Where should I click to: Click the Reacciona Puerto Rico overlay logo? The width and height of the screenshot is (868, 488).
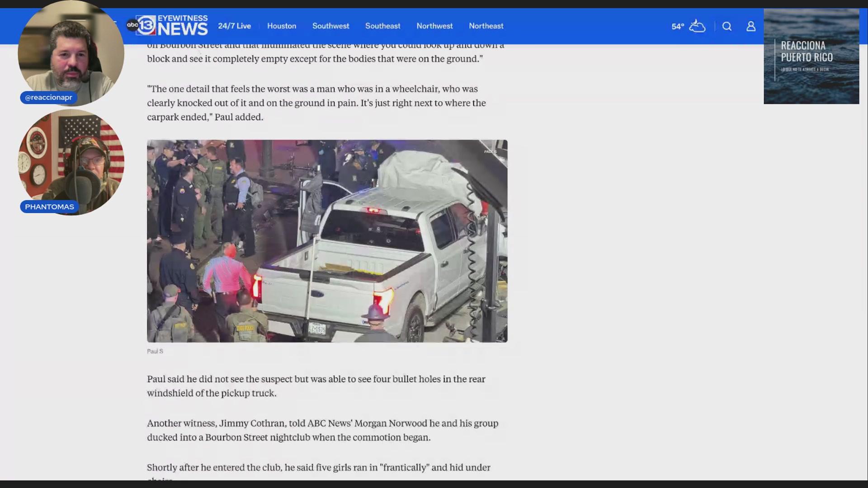811,56
